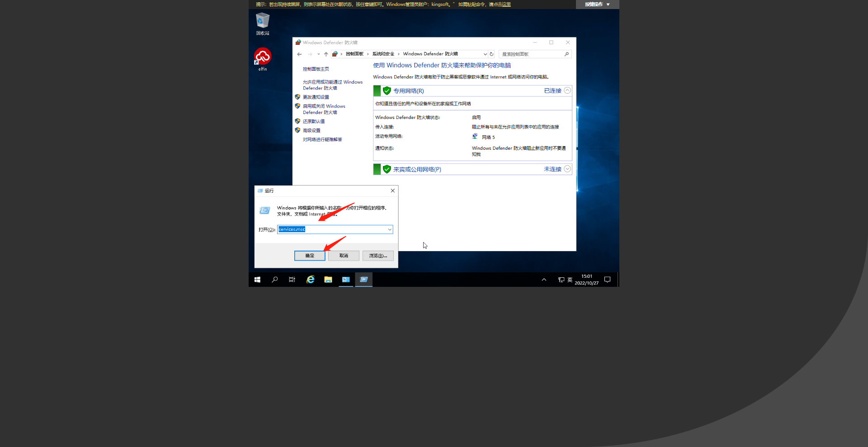868x447 pixels.
Task: Select 系统和安全 in the breadcrumb path
Action: click(x=383, y=54)
